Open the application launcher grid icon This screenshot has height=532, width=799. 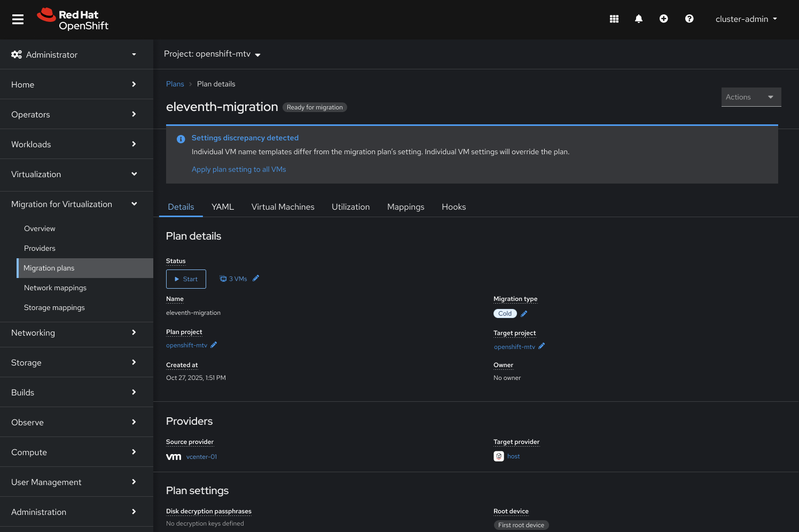pyautogui.click(x=614, y=19)
